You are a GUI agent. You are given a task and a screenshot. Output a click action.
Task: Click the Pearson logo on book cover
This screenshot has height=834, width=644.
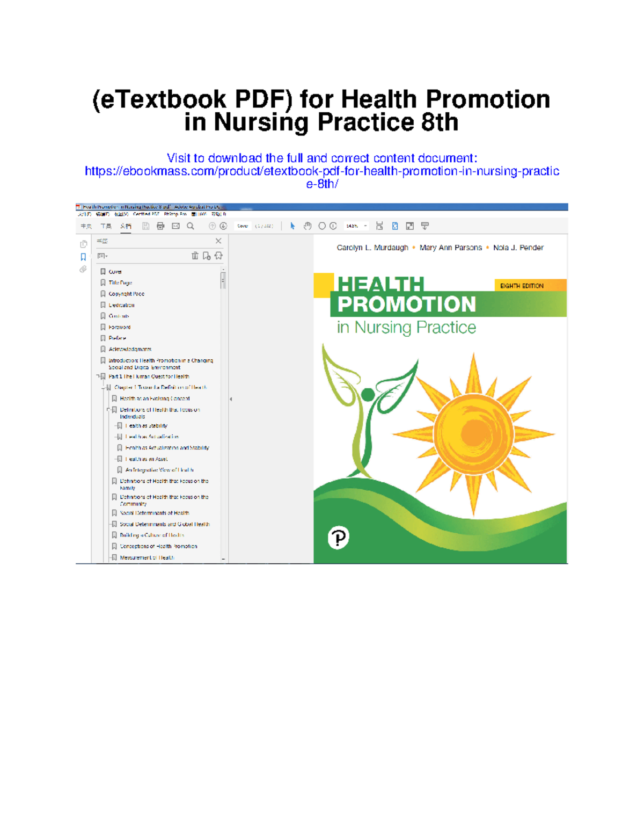[339, 538]
